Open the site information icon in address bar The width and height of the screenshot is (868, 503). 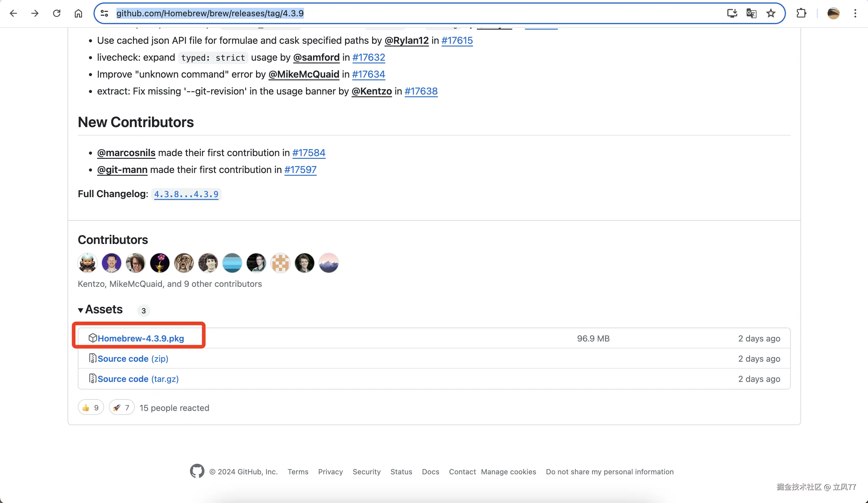[104, 14]
